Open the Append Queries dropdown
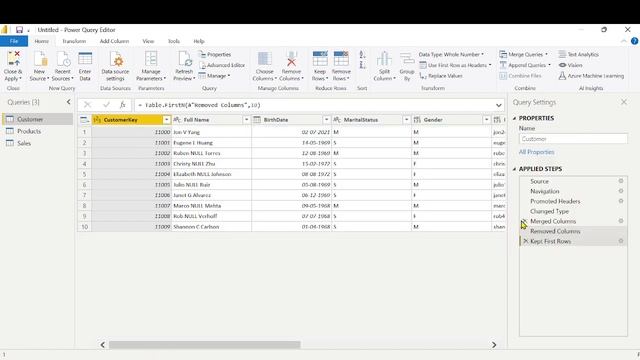This screenshot has width=640, height=360. (x=525, y=65)
